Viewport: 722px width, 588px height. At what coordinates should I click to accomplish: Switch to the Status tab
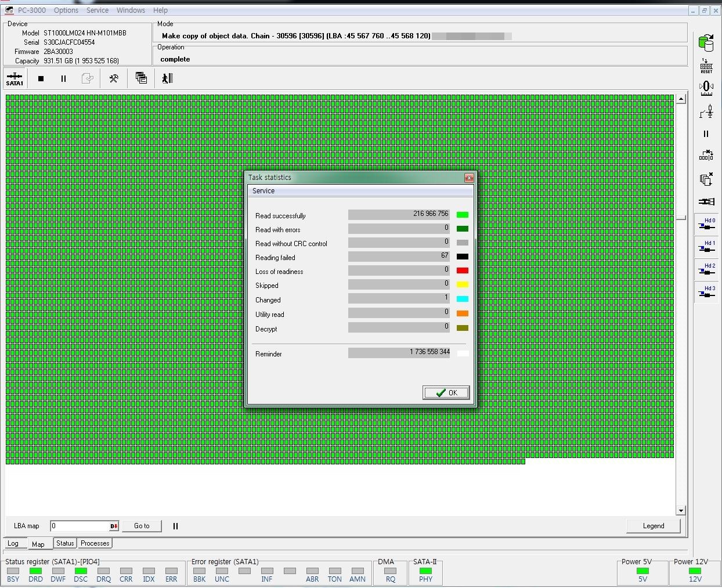[65, 543]
